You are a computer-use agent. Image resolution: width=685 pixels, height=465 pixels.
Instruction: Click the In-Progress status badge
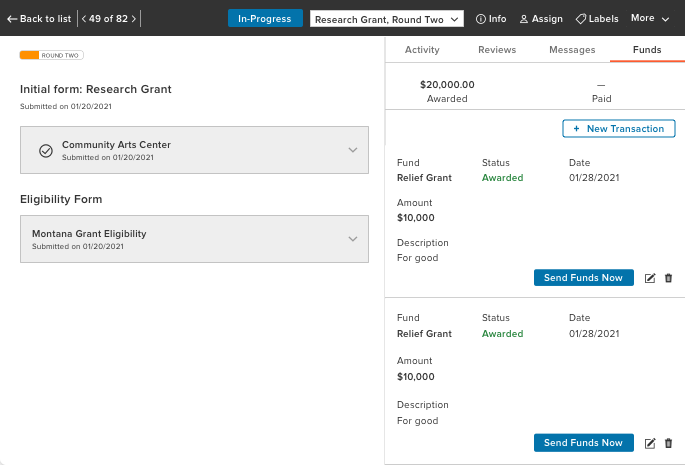265,19
